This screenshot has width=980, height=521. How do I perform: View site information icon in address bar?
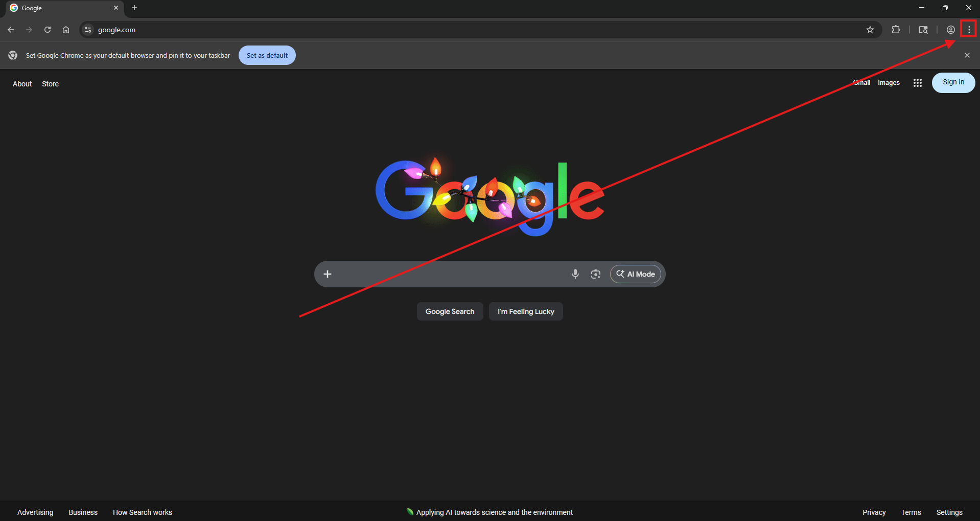click(88, 30)
